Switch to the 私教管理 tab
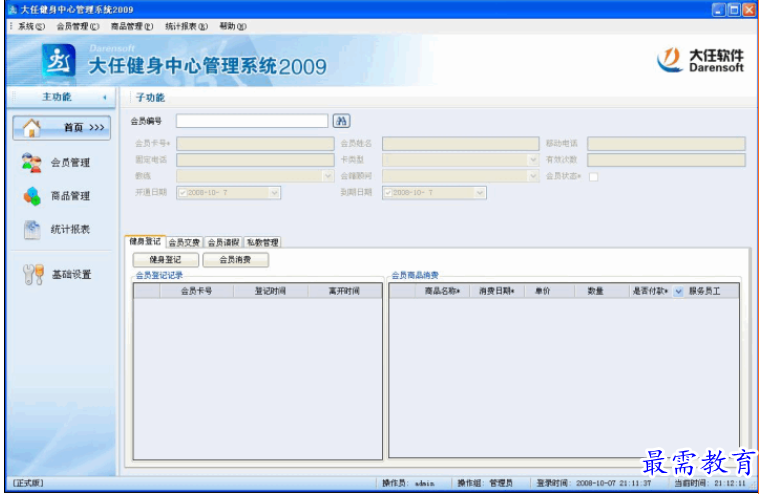This screenshot has height=494, width=764. [x=262, y=242]
